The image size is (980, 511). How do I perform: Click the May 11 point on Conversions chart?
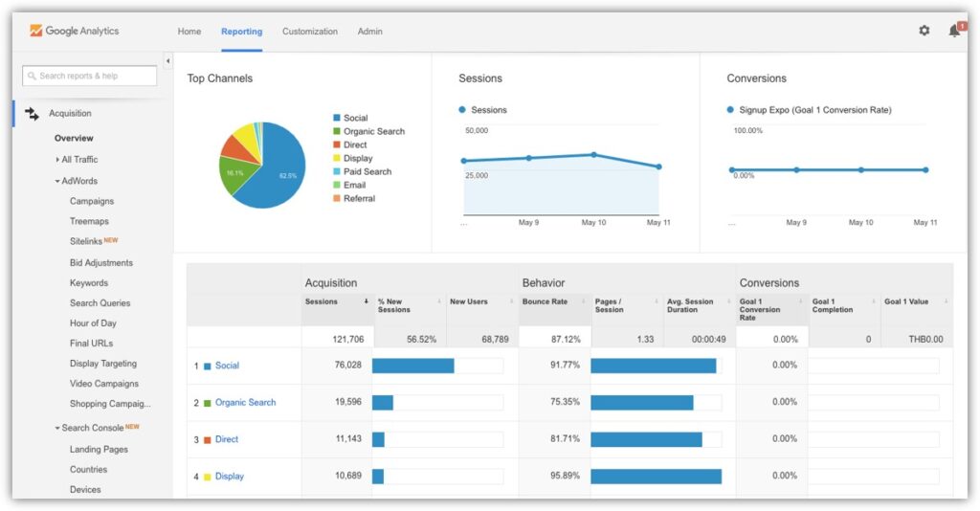[x=925, y=170]
